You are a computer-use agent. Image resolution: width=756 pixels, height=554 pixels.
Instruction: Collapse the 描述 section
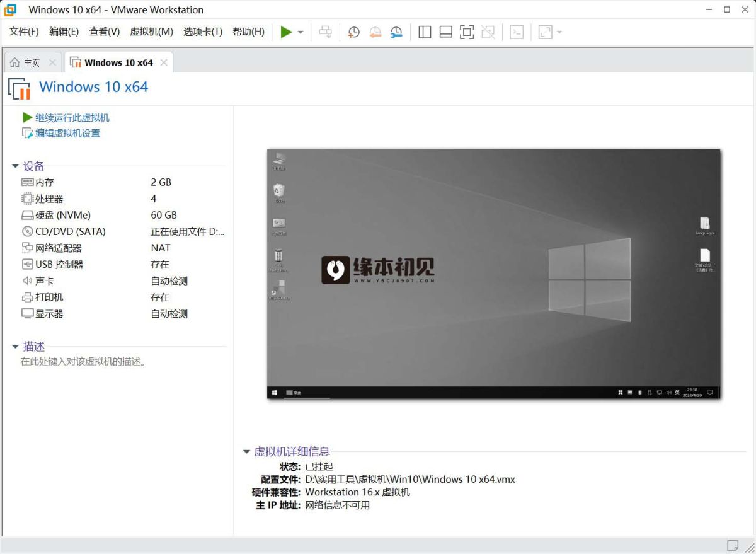point(15,347)
